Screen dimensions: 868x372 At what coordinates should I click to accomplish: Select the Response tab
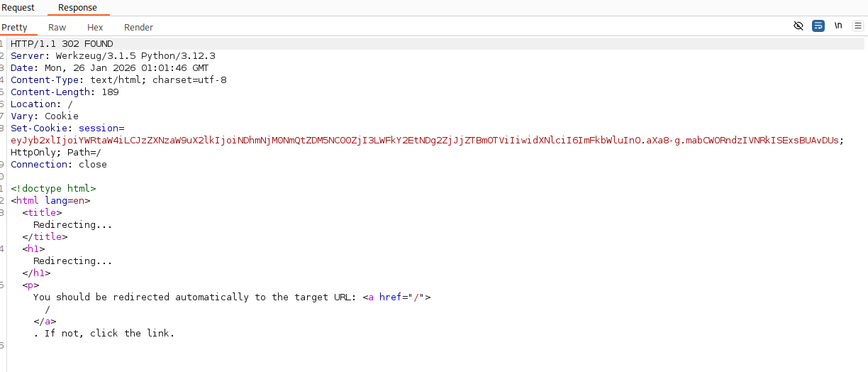pos(77,8)
